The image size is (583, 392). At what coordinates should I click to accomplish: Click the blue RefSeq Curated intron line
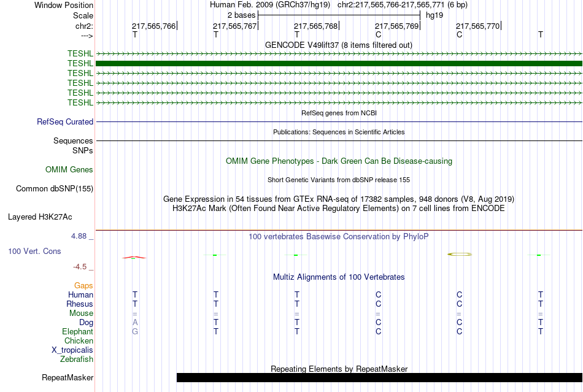[339, 122]
